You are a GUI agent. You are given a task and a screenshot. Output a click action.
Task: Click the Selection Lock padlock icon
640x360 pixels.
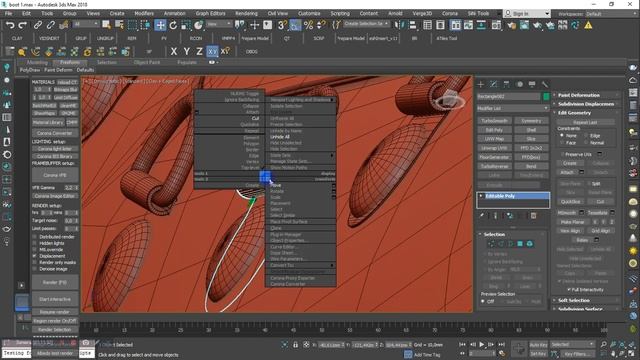pyautogui.click(x=296, y=345)
